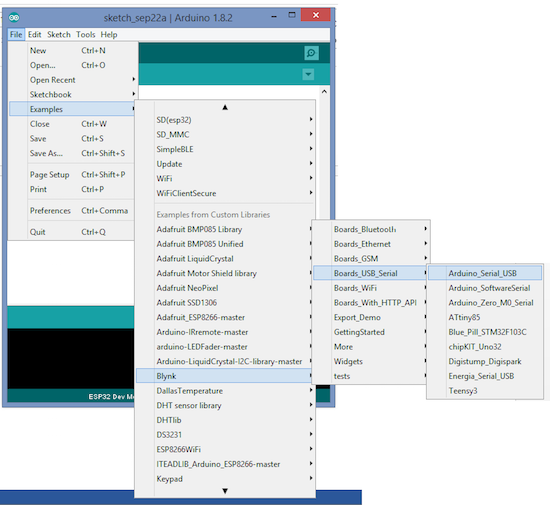This screenshot has width=550, height=505.
Task: Select Adafruit_ESP8266-master examples
Action: 224,317
